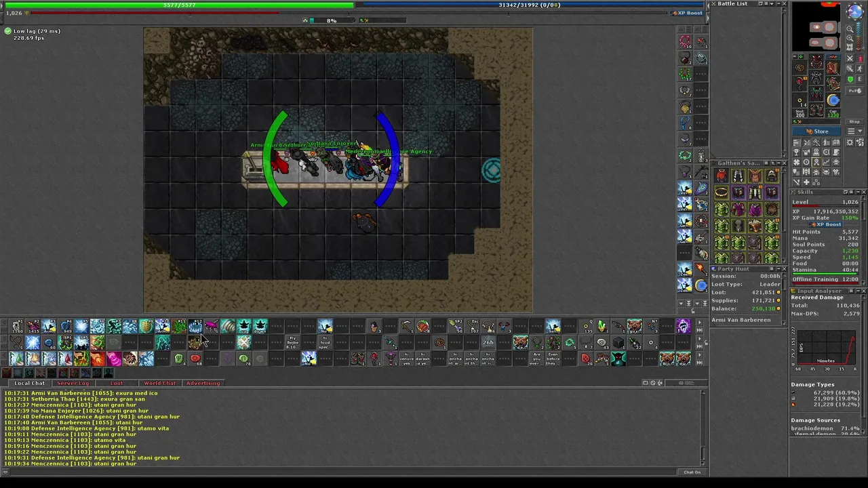Click XP Boost button in Skills panel

click(x=825, y=224)
